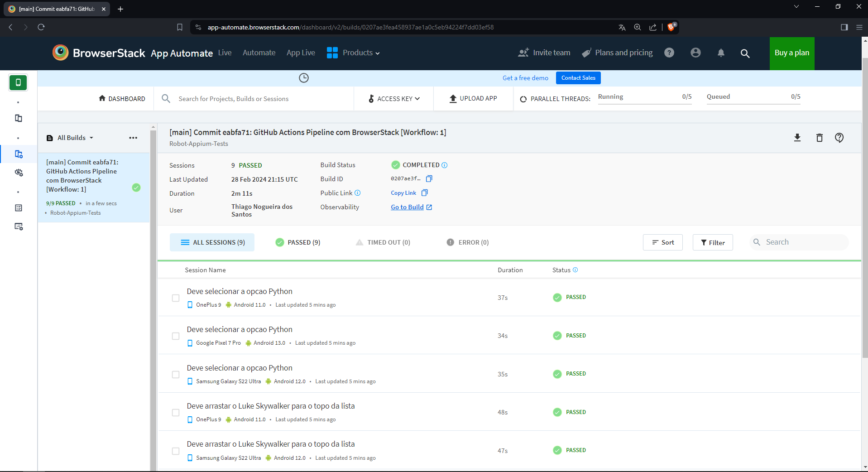868x472 pixels.
Task: Delete the build with trash icon
Action: pyautogui.click(x=819, y=138)
